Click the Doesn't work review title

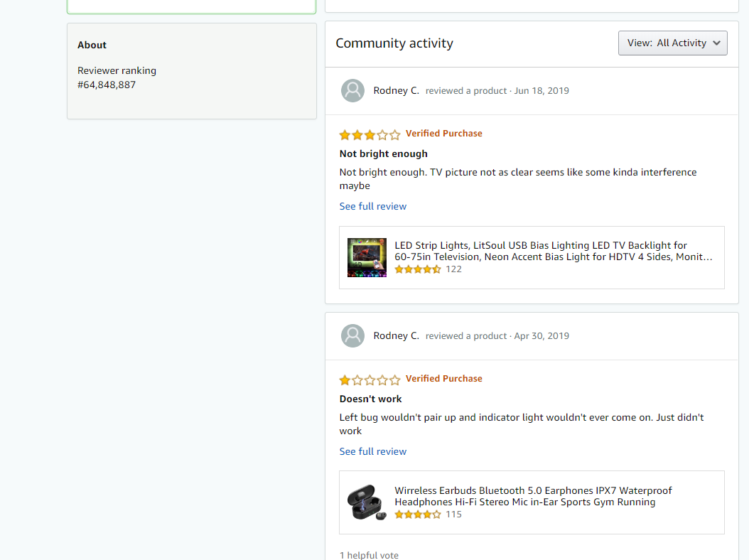click(x=371, y=399)
